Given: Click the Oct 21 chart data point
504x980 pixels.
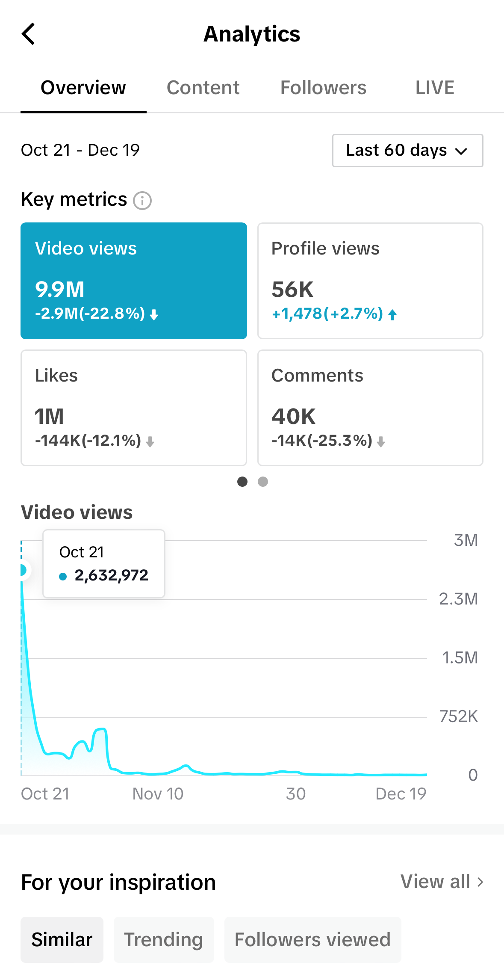Looking at the screenshot, I should (23, 570).
